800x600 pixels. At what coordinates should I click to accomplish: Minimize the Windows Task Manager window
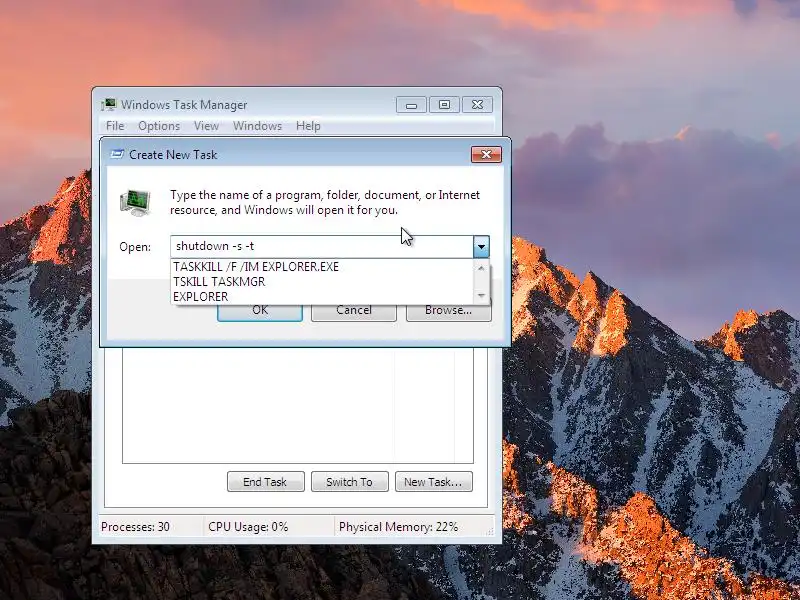[411, 105]
